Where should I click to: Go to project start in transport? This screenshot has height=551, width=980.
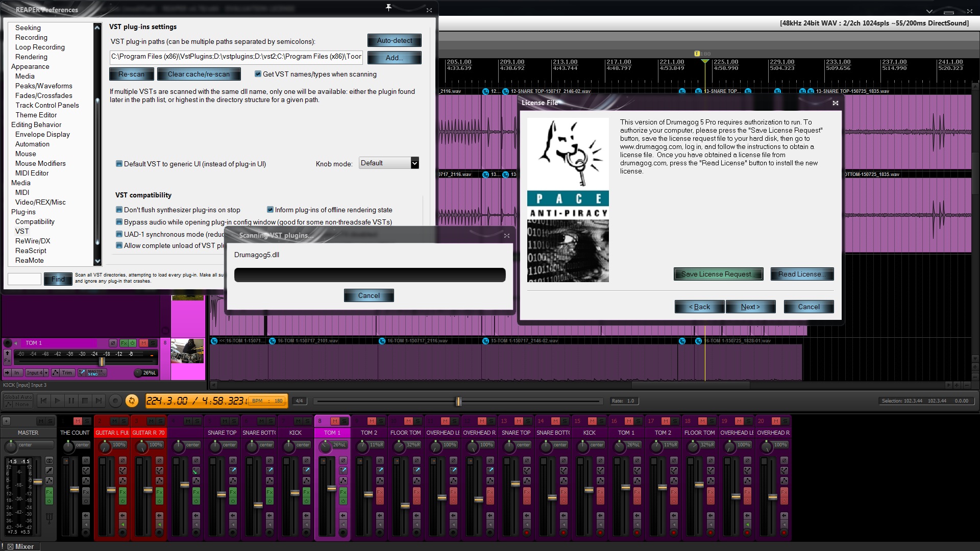coord(44,401)
